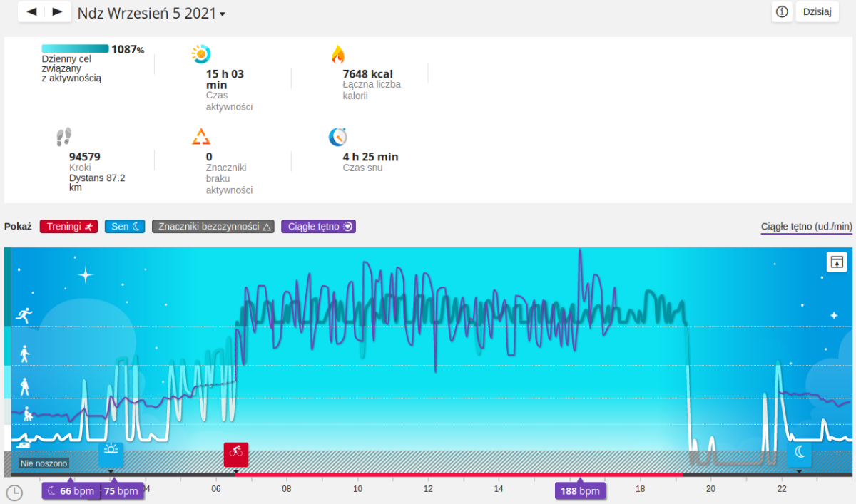Click the graph export icon in chart corner
The image size is (856, 504).
836,262
